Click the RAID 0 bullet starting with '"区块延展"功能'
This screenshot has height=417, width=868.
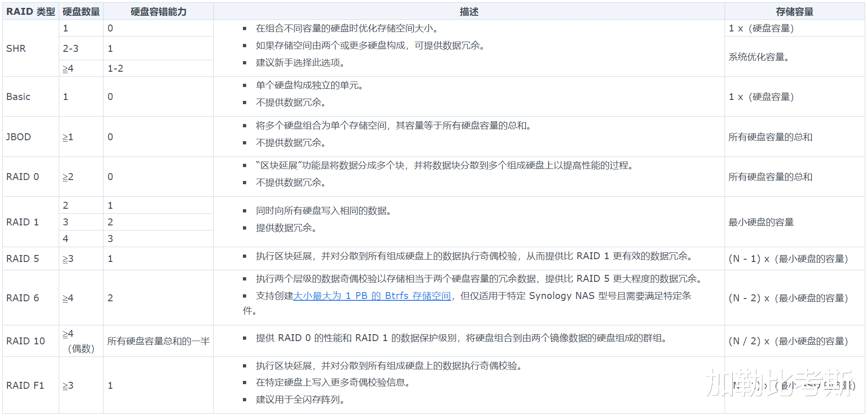[x=445, y=165]
